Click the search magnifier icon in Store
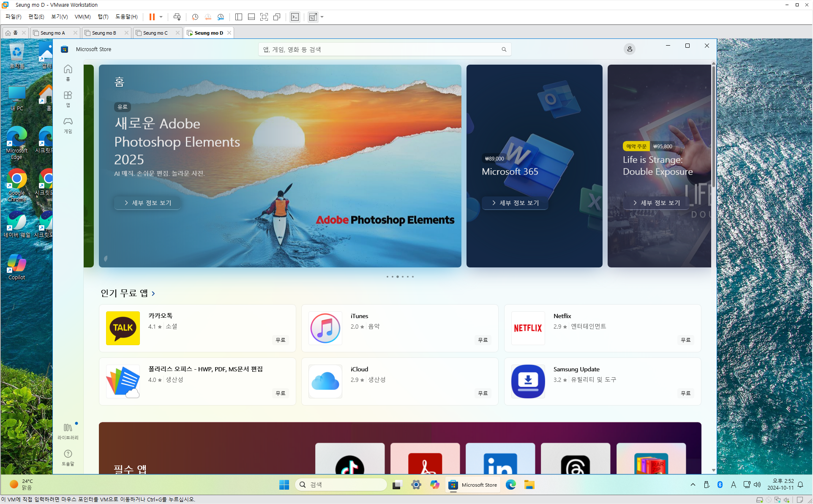This screenshot has width=813, height=504. point(504,49)
